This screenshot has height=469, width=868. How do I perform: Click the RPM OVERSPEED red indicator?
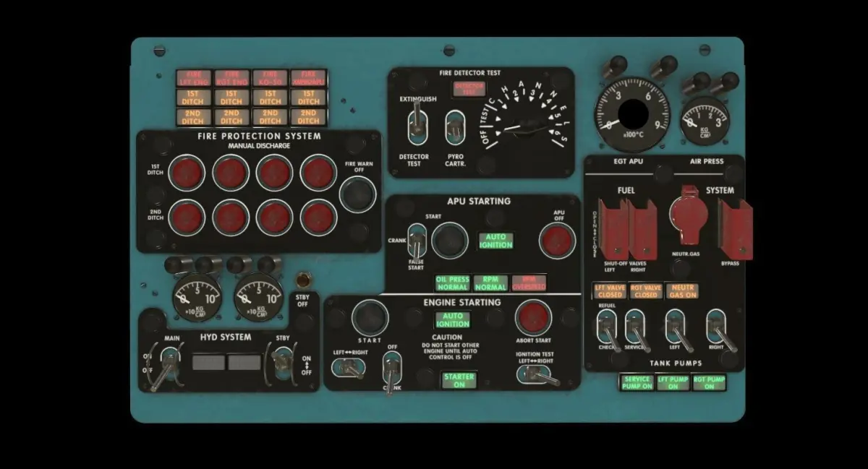coord(529,283)
